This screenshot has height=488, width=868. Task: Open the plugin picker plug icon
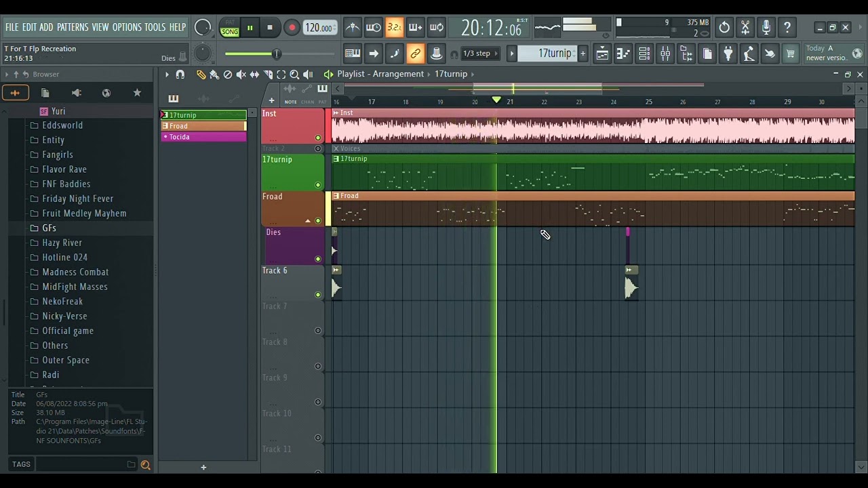[728, 54]
